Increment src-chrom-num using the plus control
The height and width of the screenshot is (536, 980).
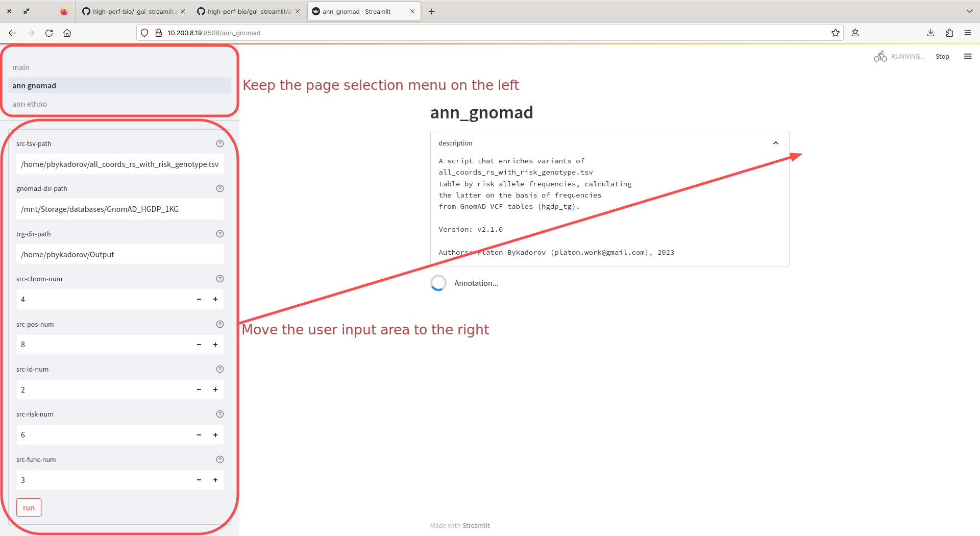215,299
